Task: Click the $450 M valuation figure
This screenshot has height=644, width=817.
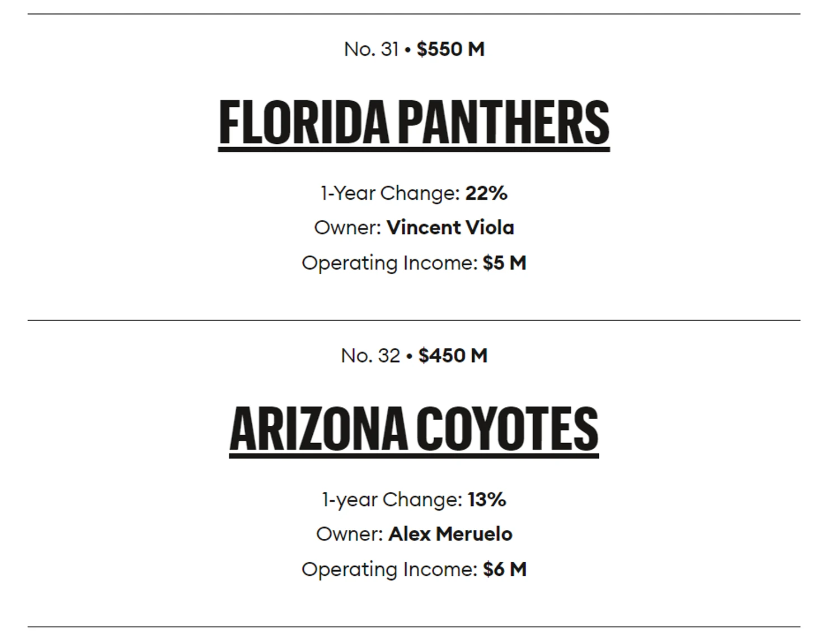Action: click(453, 356)
